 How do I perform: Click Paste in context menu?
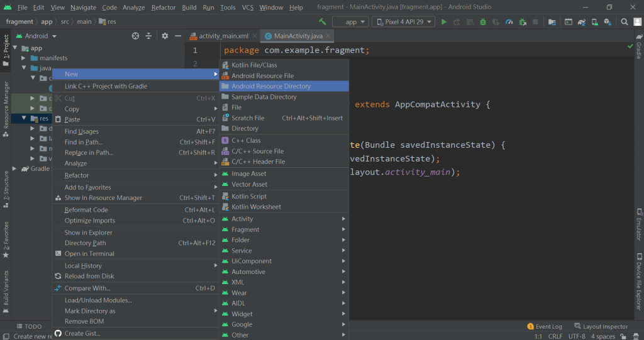point(136,119)
